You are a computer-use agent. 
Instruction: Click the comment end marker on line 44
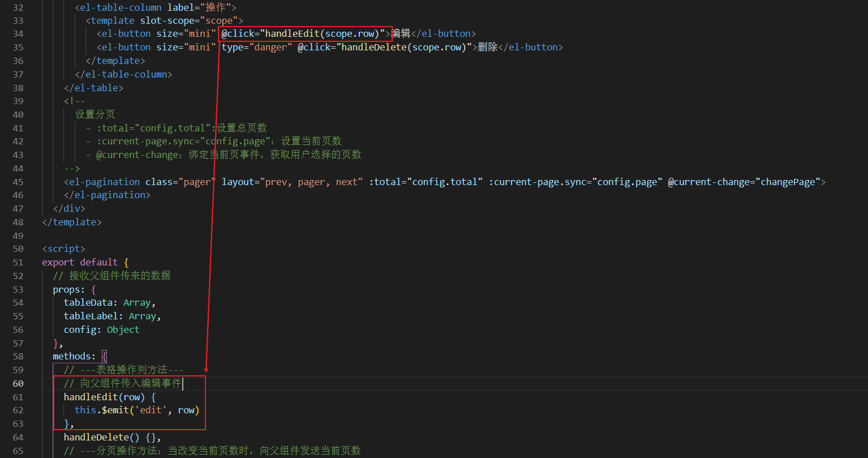(x=72, y=169)
